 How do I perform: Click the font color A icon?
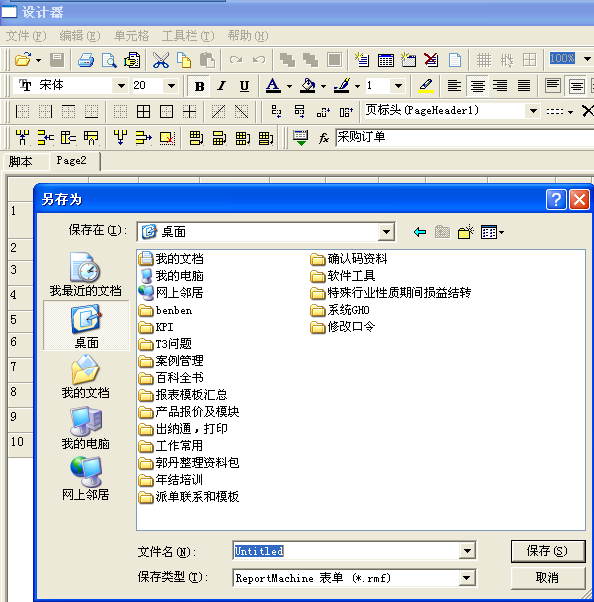click(x=273, y=85)
